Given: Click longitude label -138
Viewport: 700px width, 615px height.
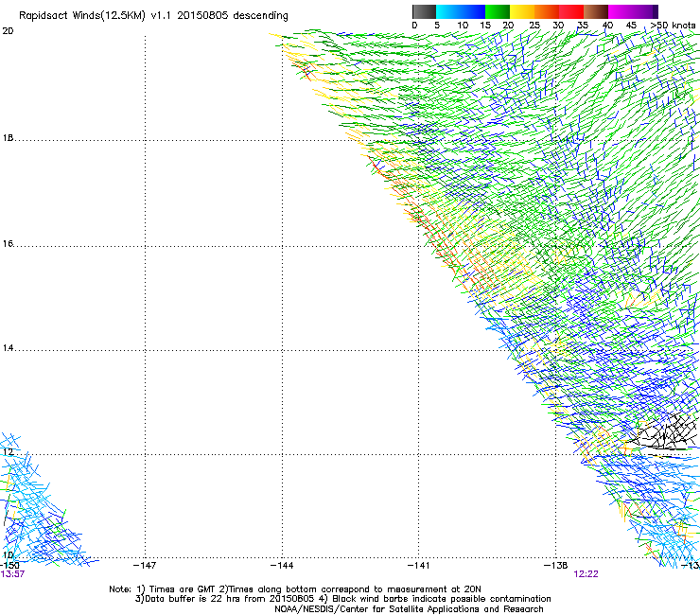Looking at the screenshot, I should 555,566.
